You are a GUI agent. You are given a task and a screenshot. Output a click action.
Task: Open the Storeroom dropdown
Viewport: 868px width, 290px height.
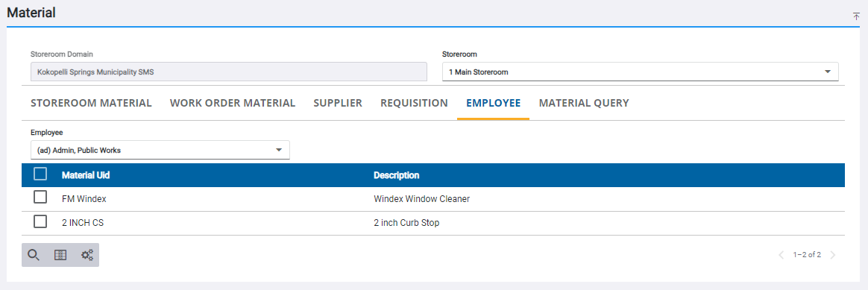pos(641,72)
